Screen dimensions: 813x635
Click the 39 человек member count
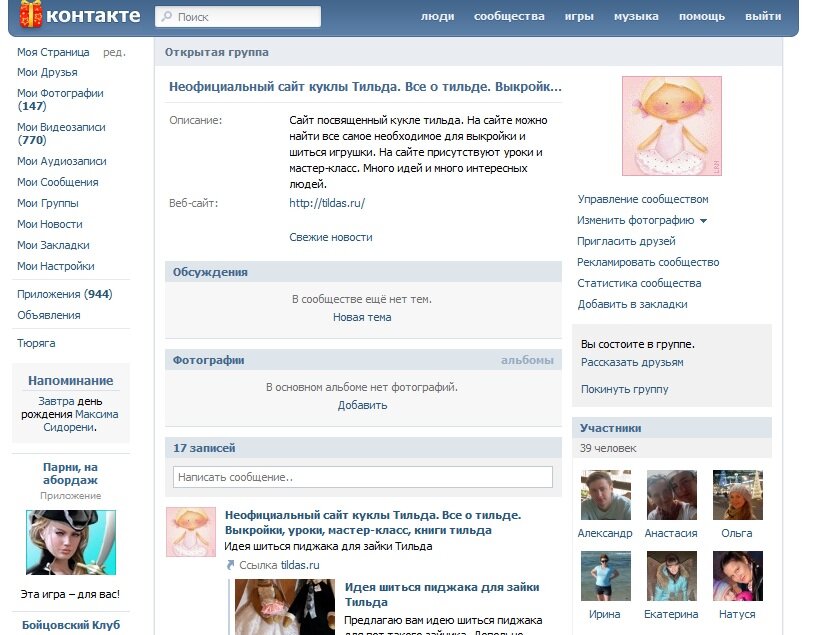click(608, 448)
